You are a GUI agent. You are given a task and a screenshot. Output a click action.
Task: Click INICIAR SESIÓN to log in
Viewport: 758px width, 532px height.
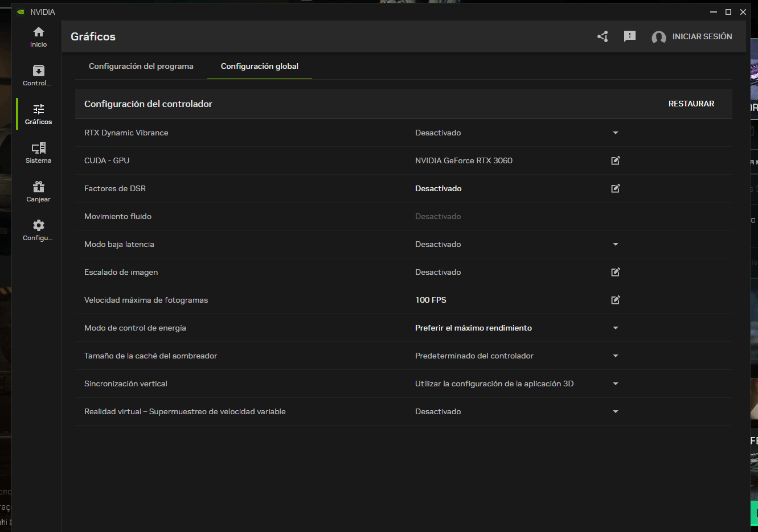tap(702, 36)
